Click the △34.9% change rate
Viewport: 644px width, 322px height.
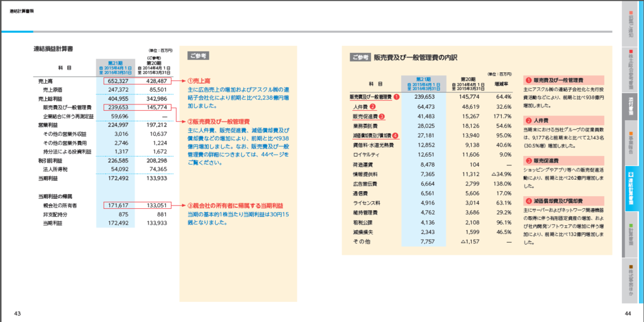point(501,174)
